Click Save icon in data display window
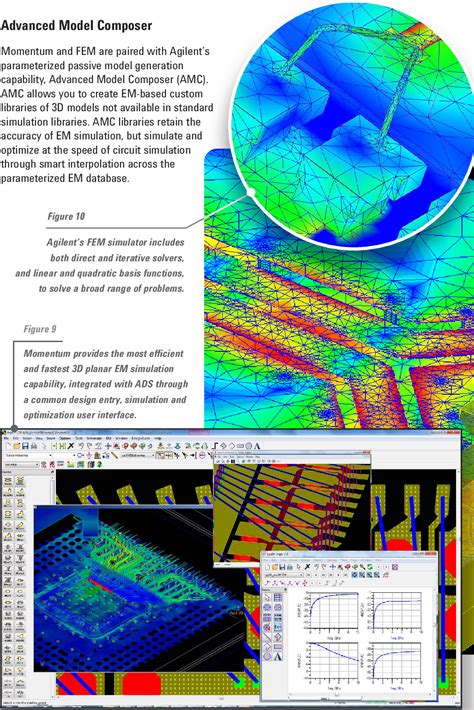474x710 pixels. pyautogui.click(x=282, y=567)
